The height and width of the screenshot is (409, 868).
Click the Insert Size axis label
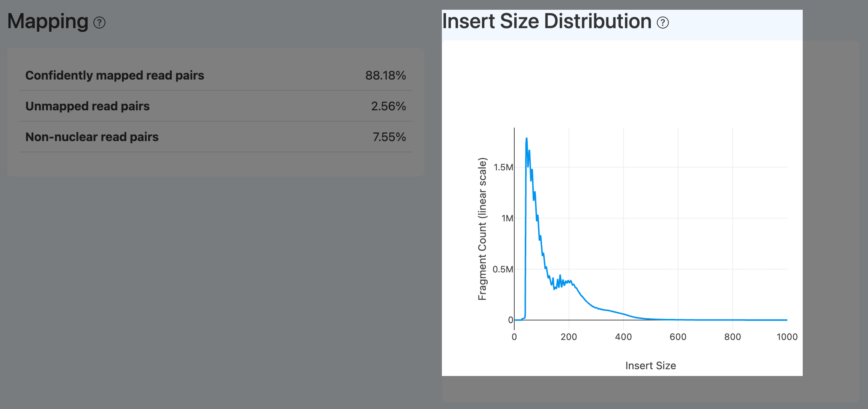pos(650,365)
